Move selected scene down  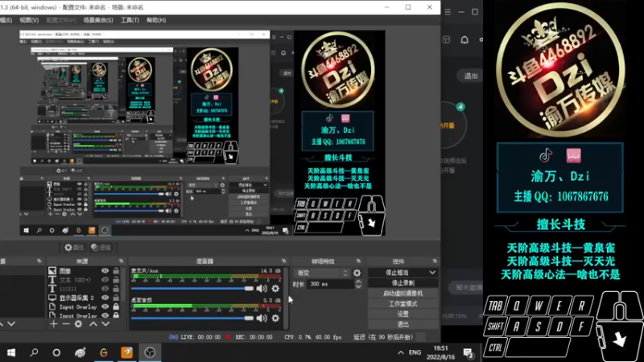click(11, 324)
